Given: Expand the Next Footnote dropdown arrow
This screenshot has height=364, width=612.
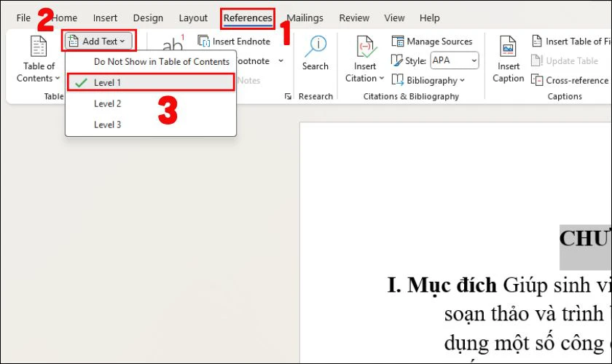Looking at the screenshot, I should 280,61.
